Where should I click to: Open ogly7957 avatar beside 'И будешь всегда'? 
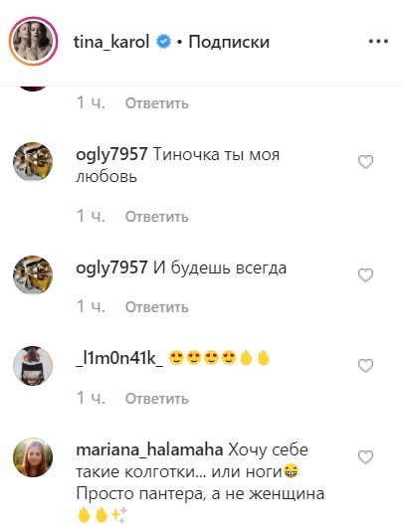[x=33, y=275]
